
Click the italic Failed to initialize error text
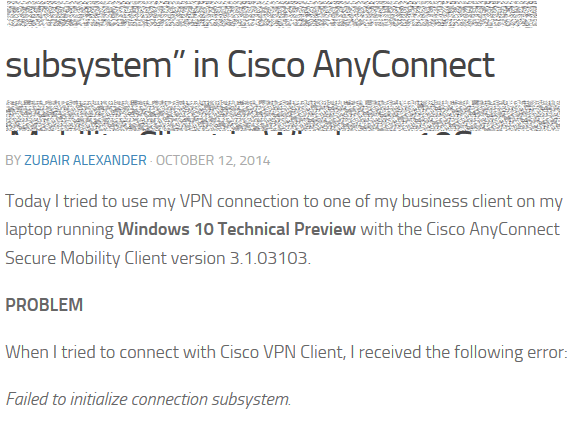click(148, 399)
